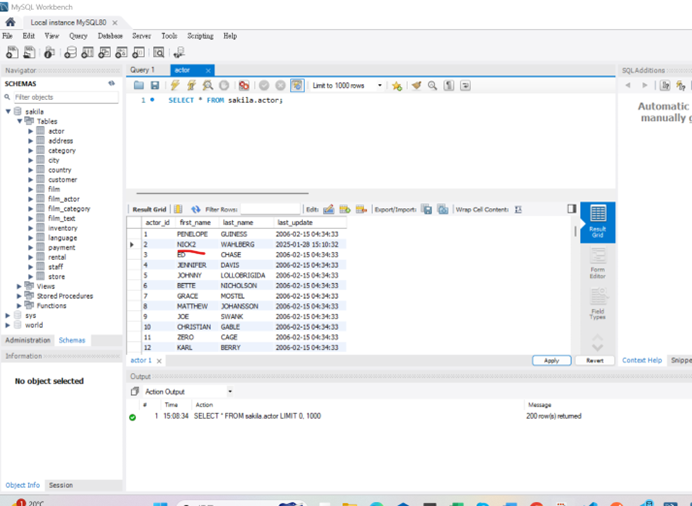Insert a new row icon
The image size is (692, 506).
(345, 209)
